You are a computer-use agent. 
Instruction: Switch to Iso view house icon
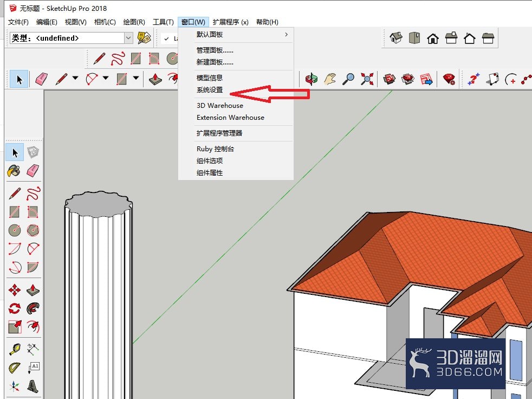pyautogui.click(x=396, y=38)
